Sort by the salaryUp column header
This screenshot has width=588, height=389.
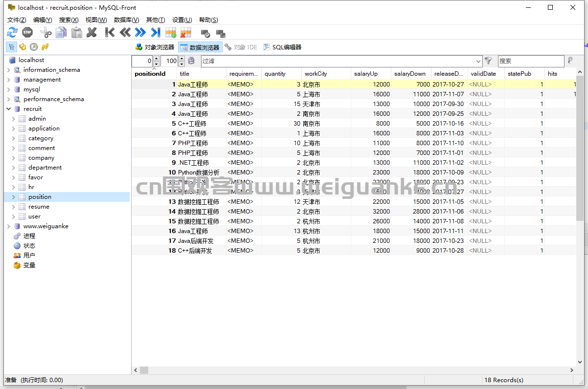(371, 74)
